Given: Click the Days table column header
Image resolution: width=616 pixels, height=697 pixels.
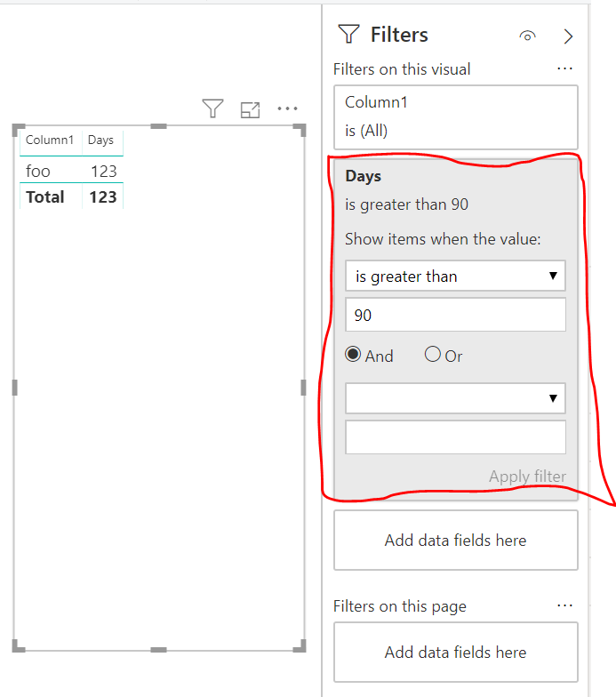Looking at the screenshot, I should 100,140.
